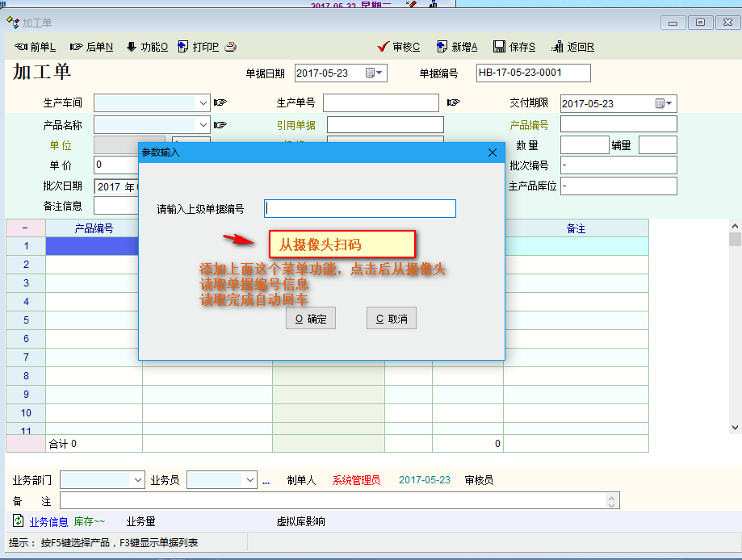Click pointing-hand lookup beside 生产单号
The width and height of the screenshot is (742, 560).
click(453, 103)
